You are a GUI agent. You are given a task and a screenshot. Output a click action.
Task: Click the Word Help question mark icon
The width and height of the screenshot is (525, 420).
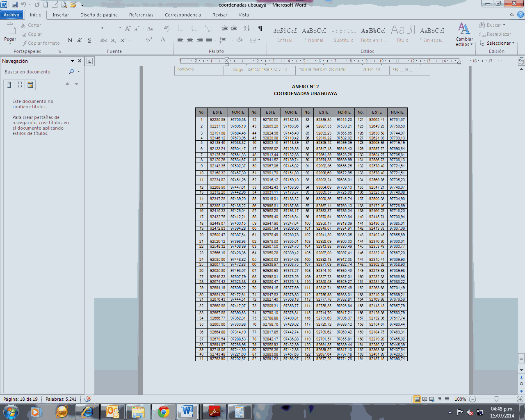click(520, 15)
